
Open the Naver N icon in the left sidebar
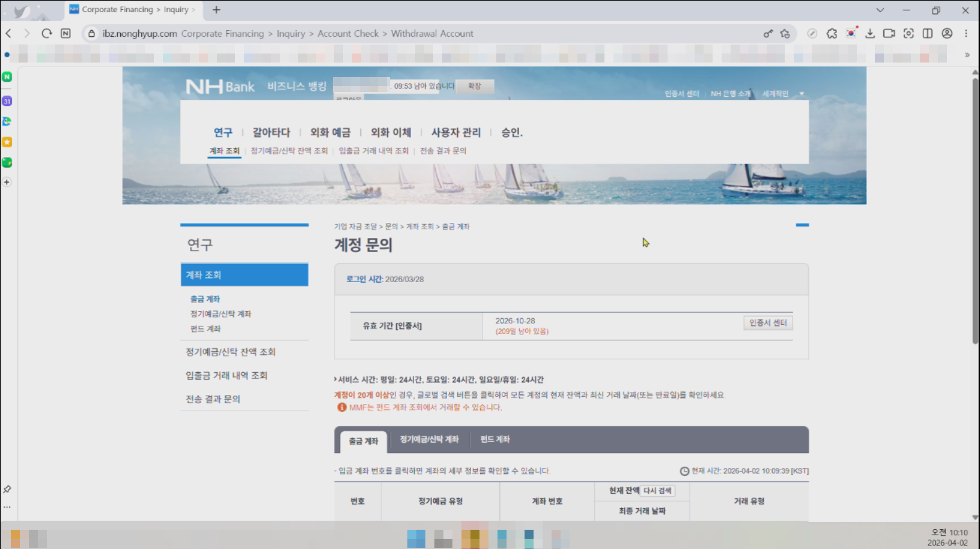7,76
